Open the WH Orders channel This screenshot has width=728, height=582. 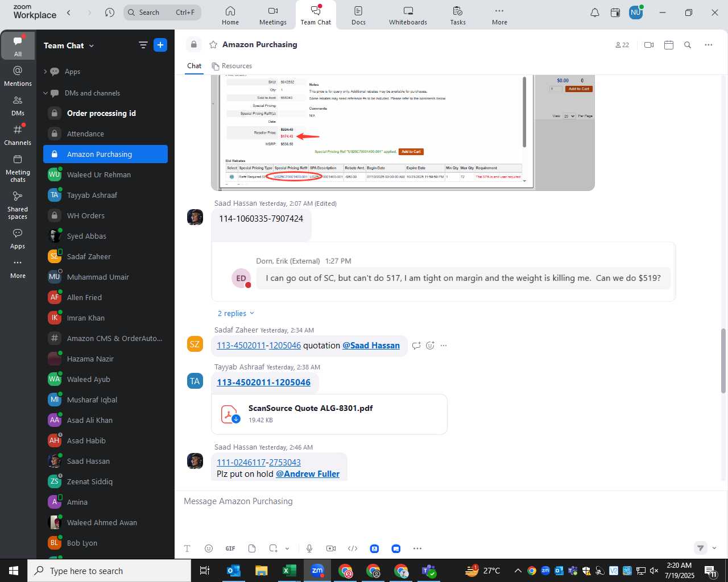click(105, 215)
